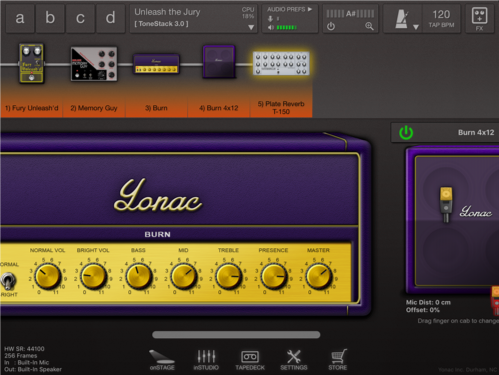Click the output speaker volume icon
Screen dimensions: 499x375
click(x=271, y=27)
